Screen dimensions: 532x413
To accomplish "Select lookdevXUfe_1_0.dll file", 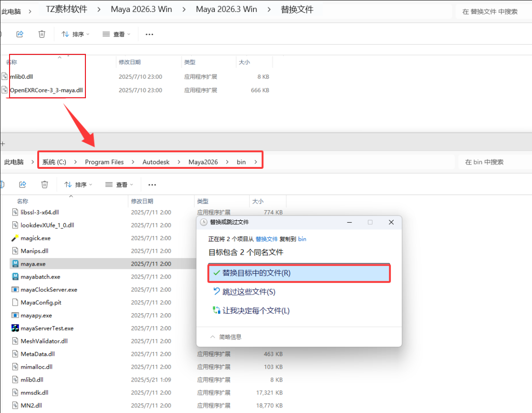I will (47, 225).
